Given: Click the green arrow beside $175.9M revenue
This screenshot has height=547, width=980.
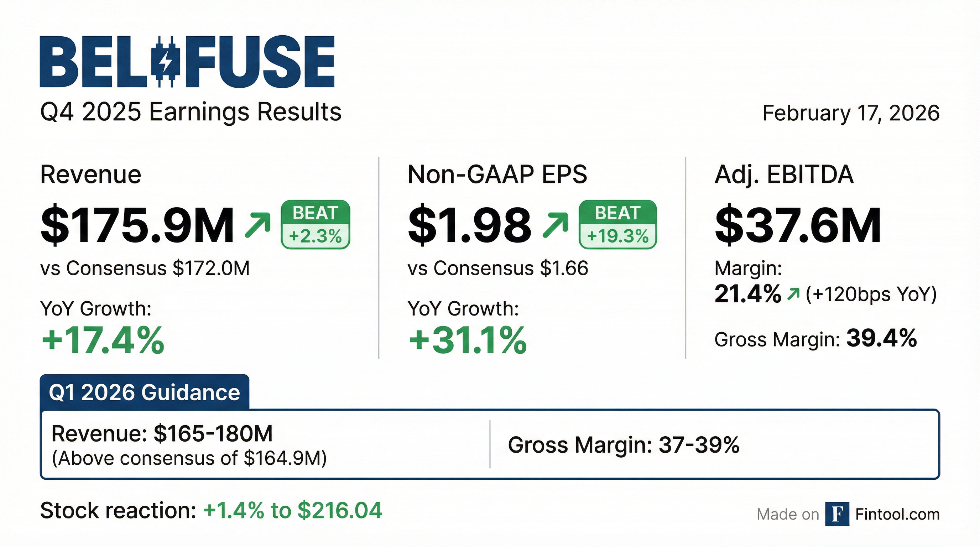Looking at the screenshot, I should coord(257,225).
